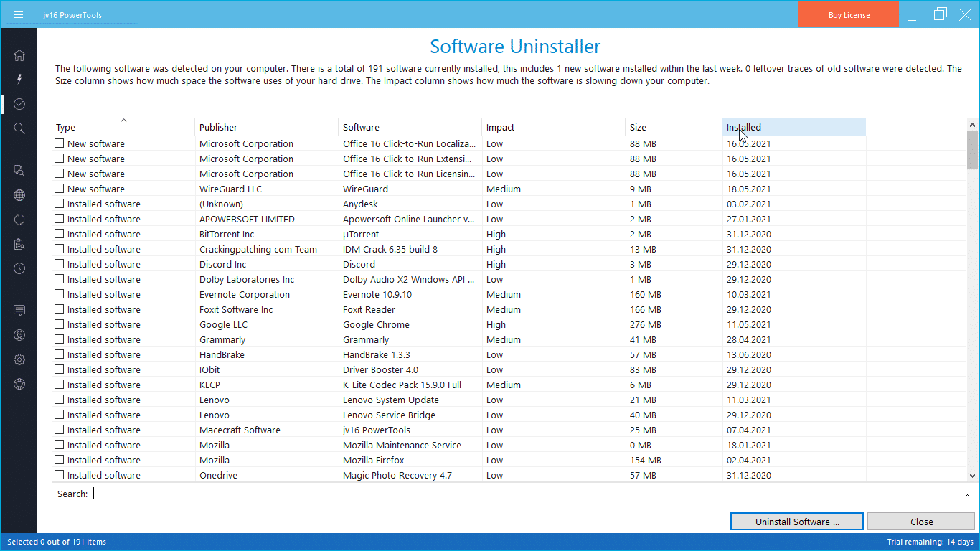Open the hamburger menu in the title bar
The height and width of the screenshot is (551, 980).
19,15
